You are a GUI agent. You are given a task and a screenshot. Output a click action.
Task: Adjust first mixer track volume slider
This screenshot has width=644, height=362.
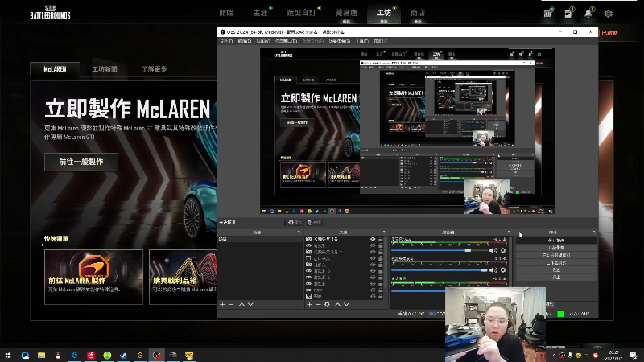(439, 250)
